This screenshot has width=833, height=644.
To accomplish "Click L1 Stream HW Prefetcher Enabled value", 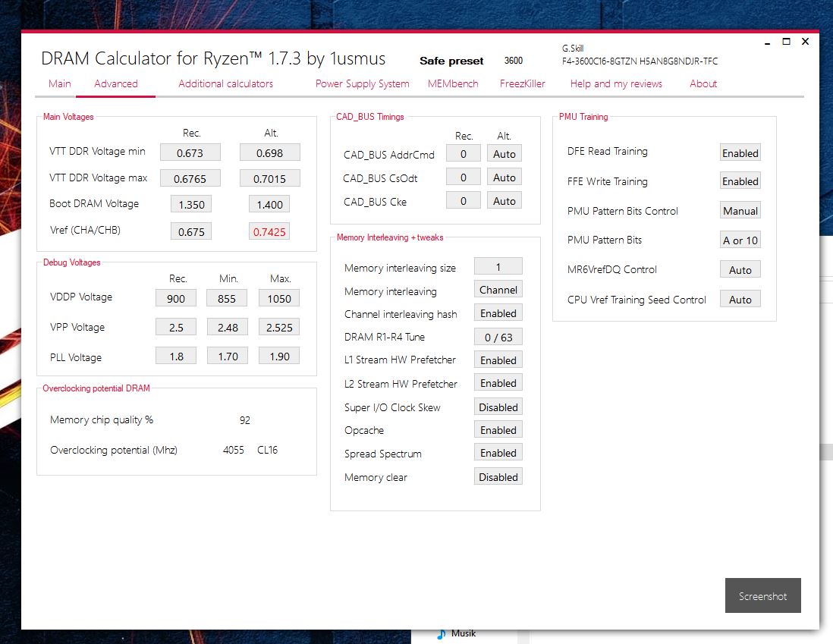I will tap(498, 360).
